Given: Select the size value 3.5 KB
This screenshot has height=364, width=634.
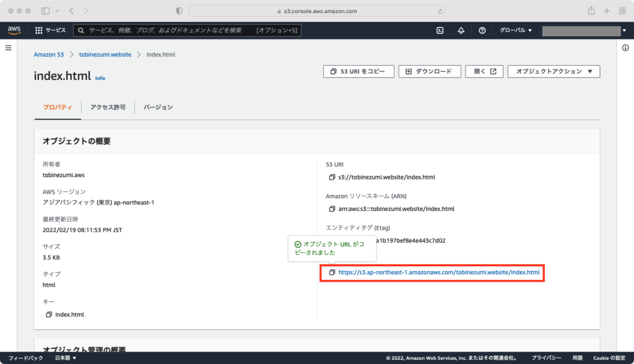Looking at the screenshot, I should coord(51,258).
